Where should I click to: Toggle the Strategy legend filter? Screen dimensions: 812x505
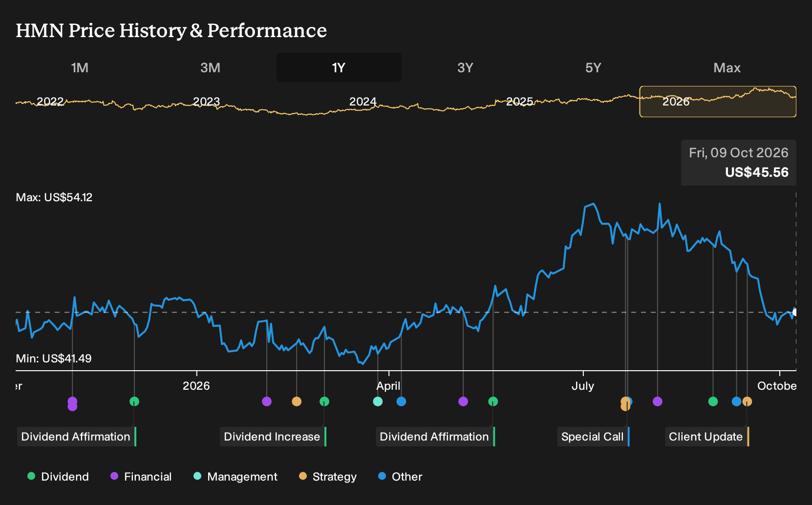tap(328, 477)
